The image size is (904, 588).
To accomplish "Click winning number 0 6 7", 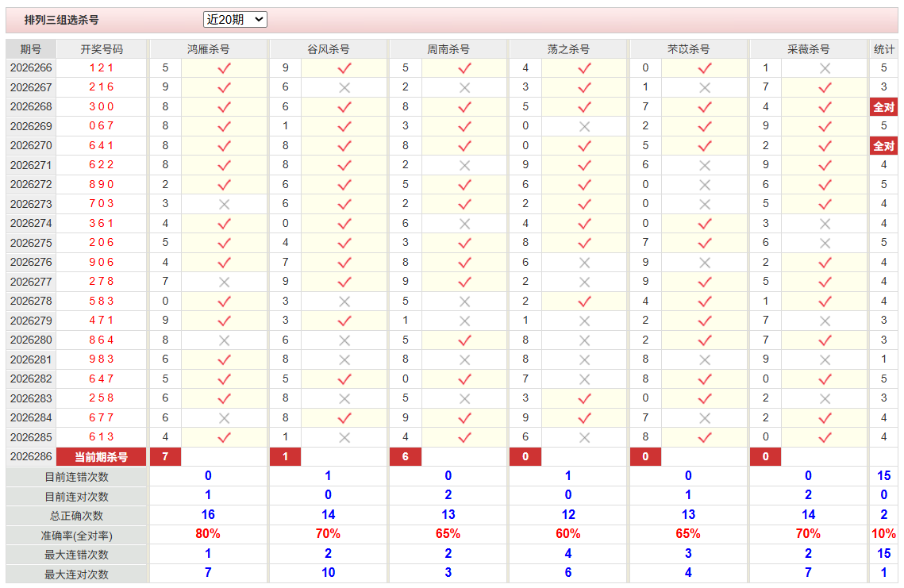I will coord(102,125).
